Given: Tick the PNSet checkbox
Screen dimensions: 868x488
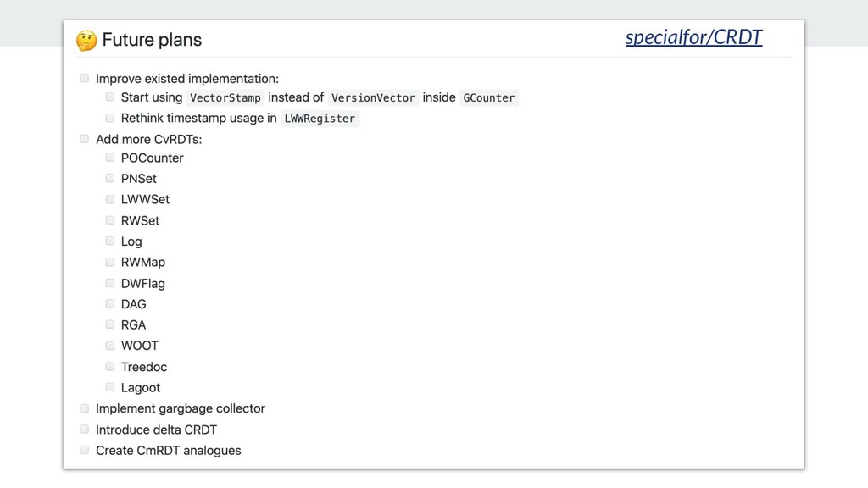Looking at the screenshot, I should 110,178.
